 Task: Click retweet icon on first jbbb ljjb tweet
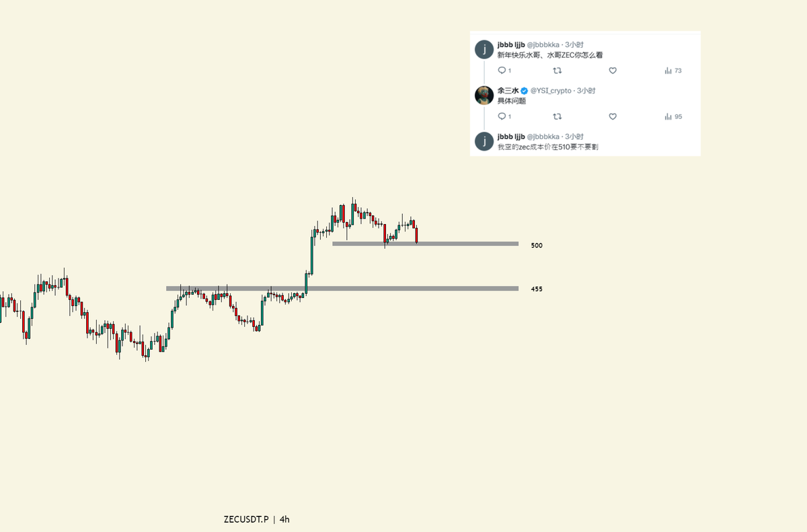pyautogui.click(x=557, y=71)
